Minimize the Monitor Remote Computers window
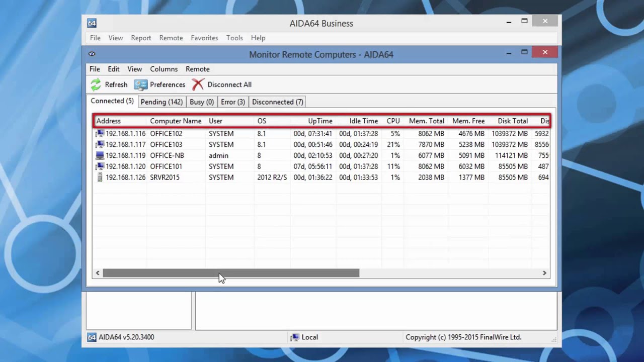 click(509, 52)
